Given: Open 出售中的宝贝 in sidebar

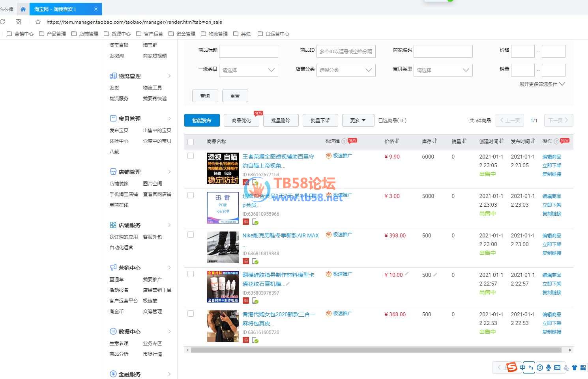Looking at the screenshot, I should (157, 131).
